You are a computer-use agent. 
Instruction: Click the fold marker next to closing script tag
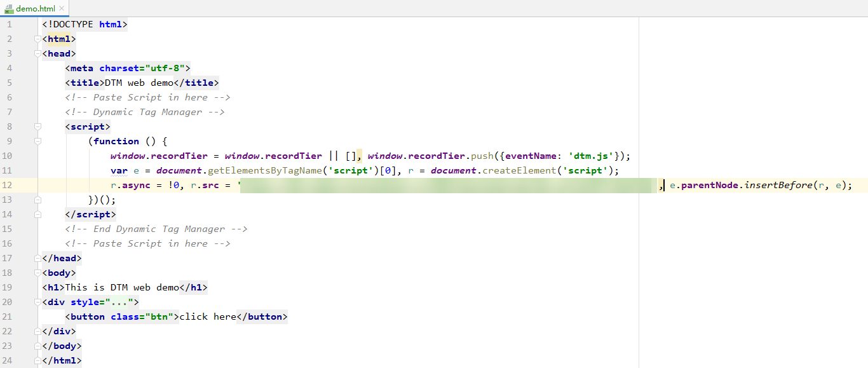[37, 214]
